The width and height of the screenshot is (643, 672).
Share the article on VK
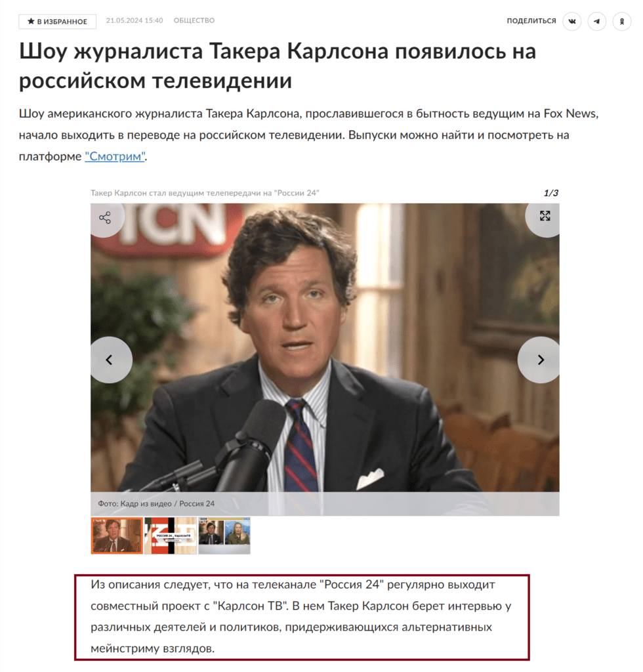pyautogui.click(x=572, y=21)
